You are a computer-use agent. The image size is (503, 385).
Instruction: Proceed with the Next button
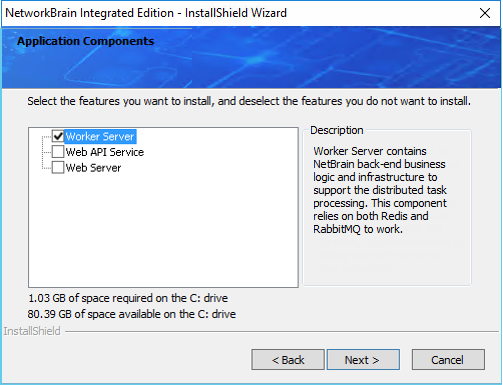pyautogui.click(x=363, y=360)
